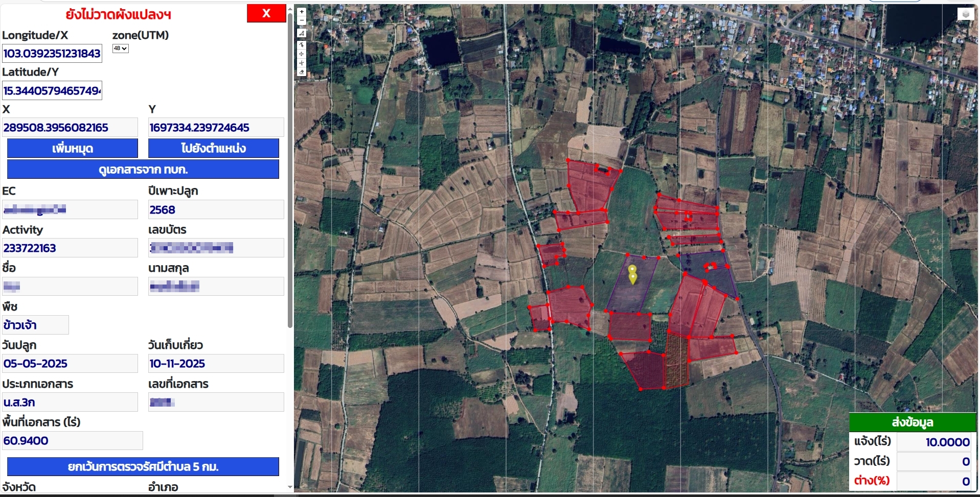This screenshot has width=980, height=497.
Task: Select the scissors cut tool
Action: [302, 63]
